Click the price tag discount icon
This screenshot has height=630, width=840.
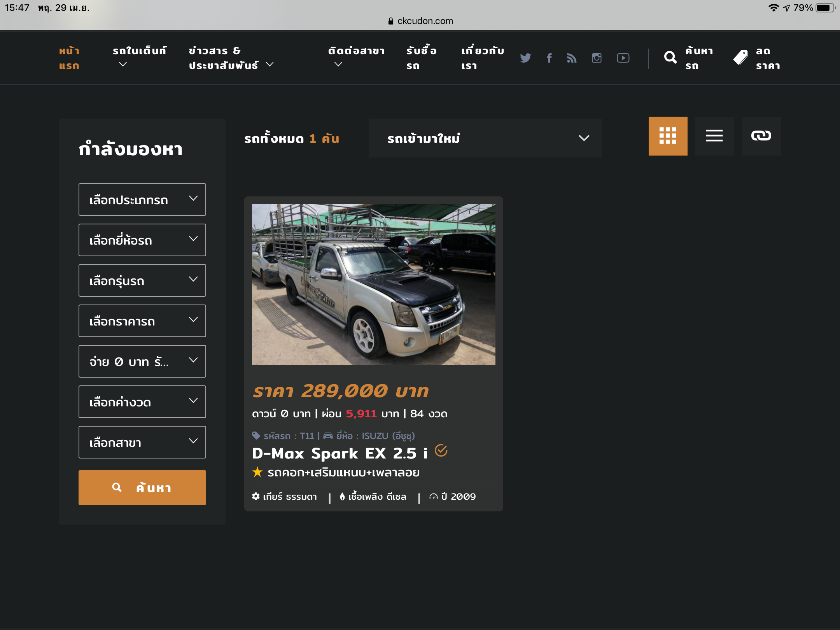pos(740,58)
